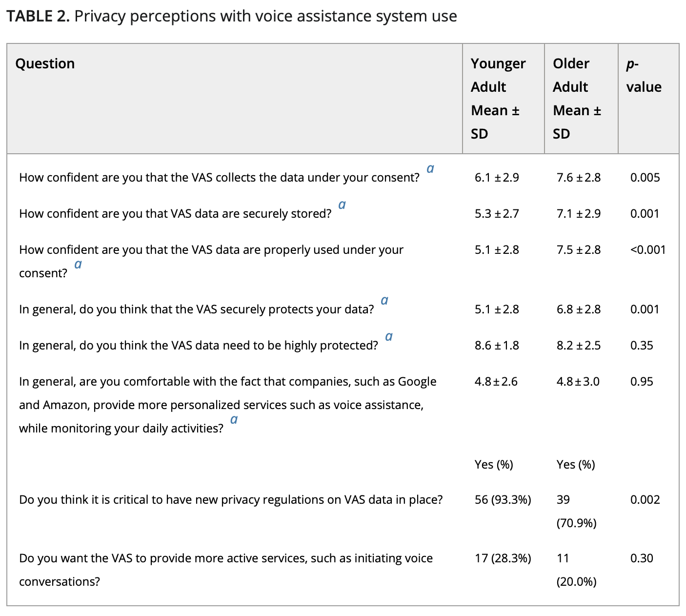The image size is (686, 616).
Task: Click footnote 'a' after 'properly used' consent question
Action: click(x=78, y=265)
